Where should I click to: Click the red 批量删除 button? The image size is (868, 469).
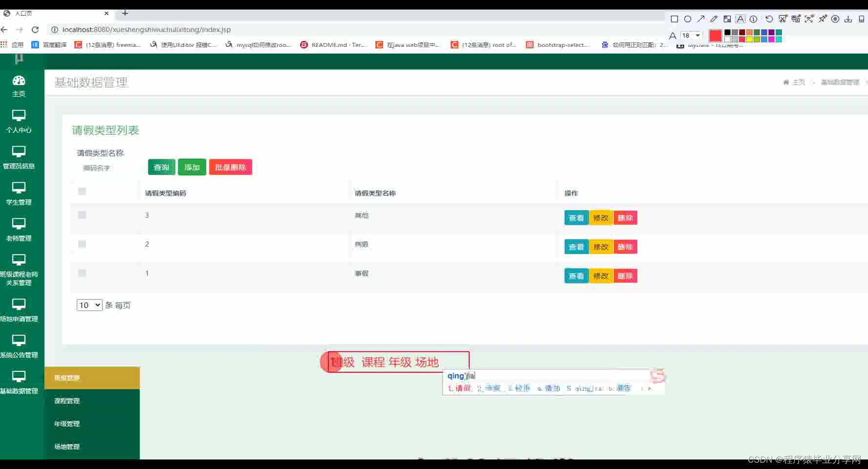coord(230,167)
